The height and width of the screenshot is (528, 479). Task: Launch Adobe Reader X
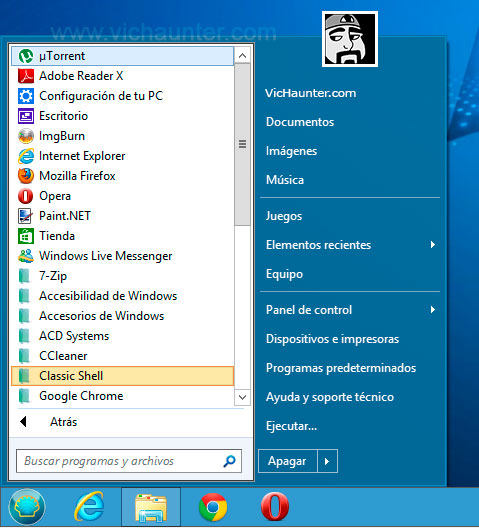point(122,76)
